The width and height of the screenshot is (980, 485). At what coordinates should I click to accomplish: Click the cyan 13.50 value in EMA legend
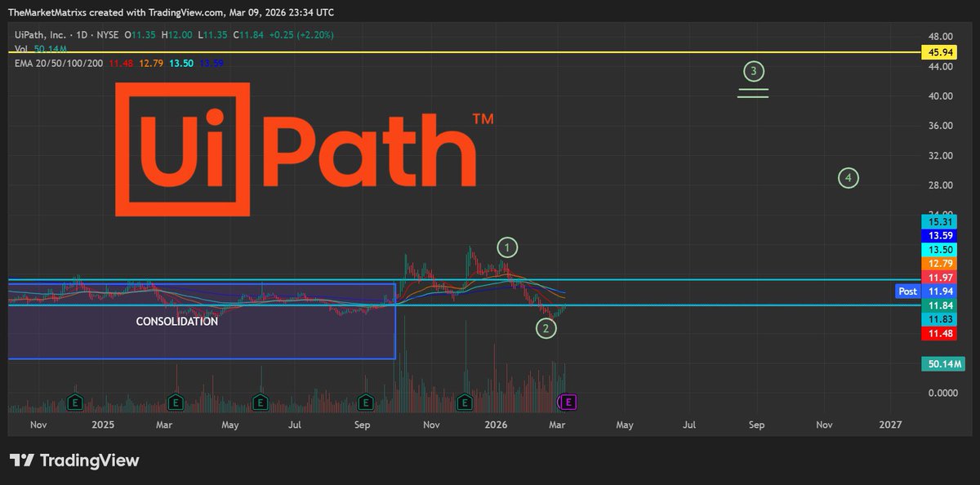pyautogui.click(x=181, y=63)
